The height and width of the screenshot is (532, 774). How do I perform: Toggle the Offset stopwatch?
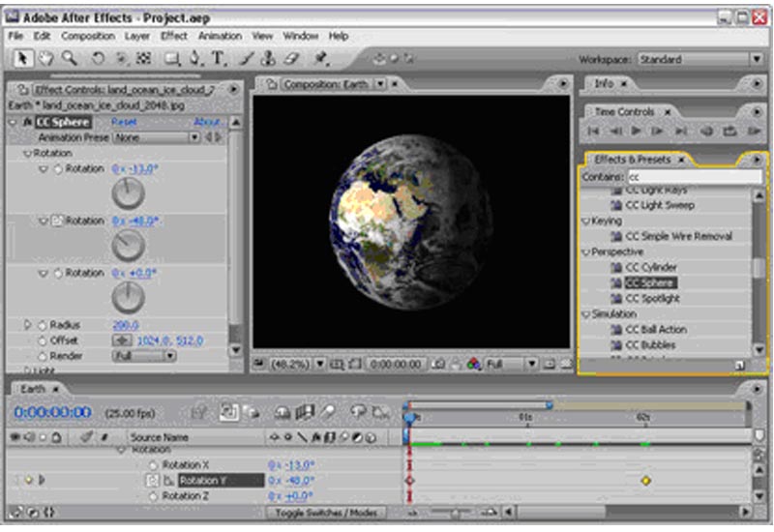[43, 340]
